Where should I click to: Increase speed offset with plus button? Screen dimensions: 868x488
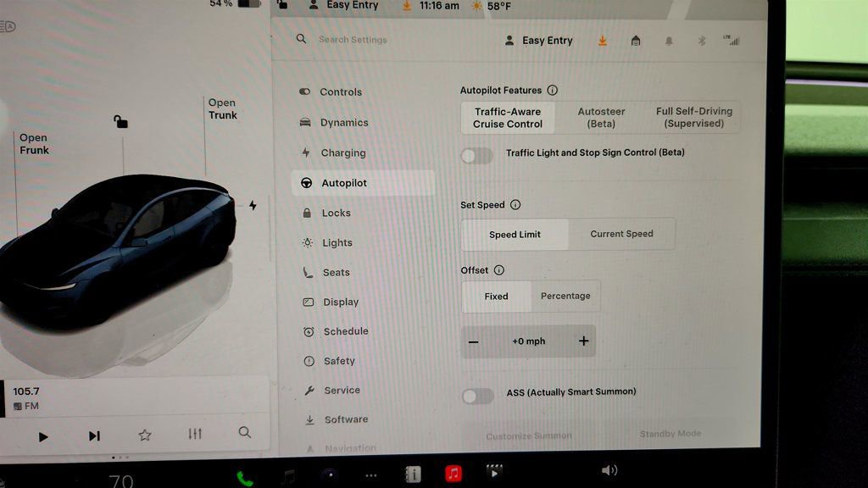(583, 341)
